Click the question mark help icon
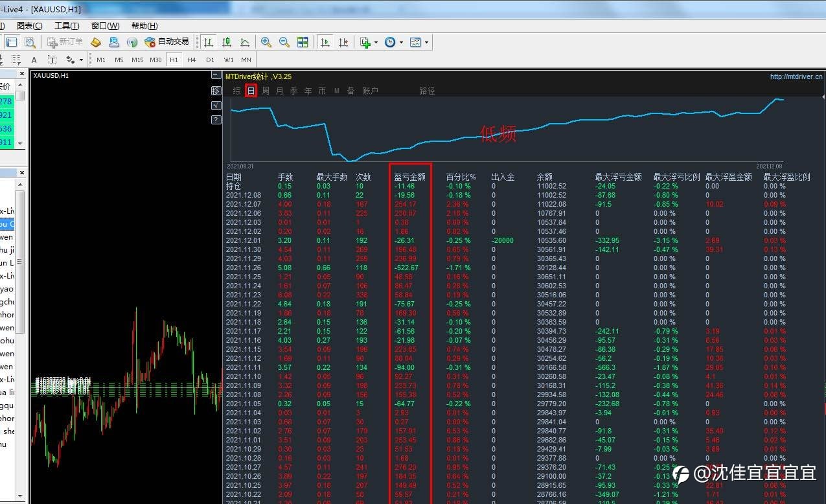Screen dimensions: 826x504 (216, 119)
